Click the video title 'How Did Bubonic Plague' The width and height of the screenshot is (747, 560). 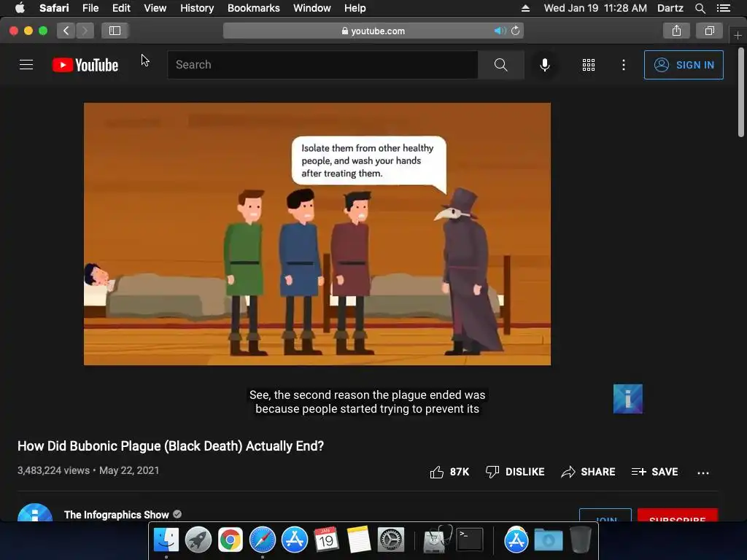pyautogui.click(x=171, y=446)
